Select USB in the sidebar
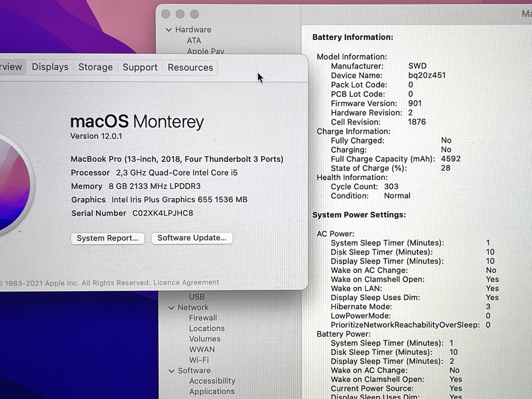532x399 pixels. click(x=196, y=297)
